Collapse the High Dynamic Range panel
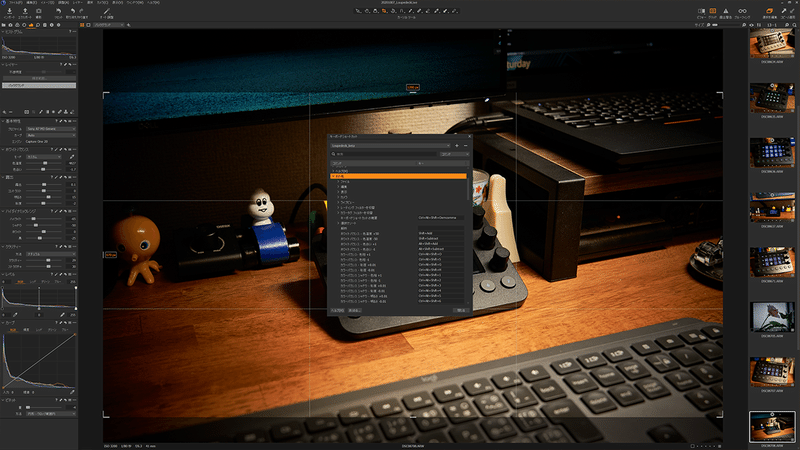 coord(3,211)
